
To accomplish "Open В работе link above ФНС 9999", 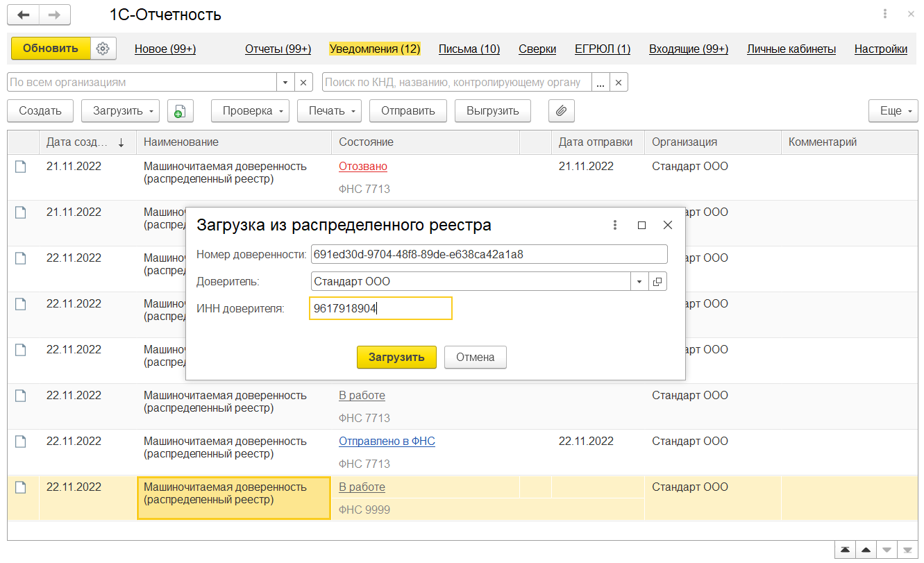I will coord(362,487).
